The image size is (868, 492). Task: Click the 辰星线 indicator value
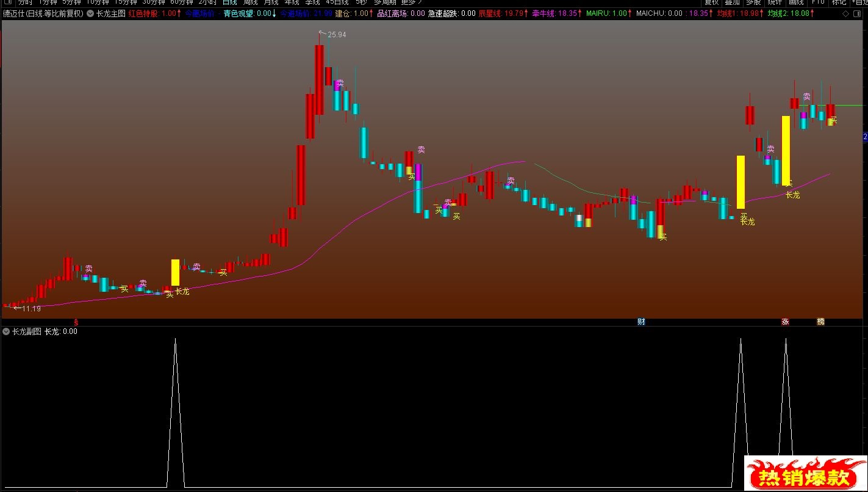[x=503, y=13]
